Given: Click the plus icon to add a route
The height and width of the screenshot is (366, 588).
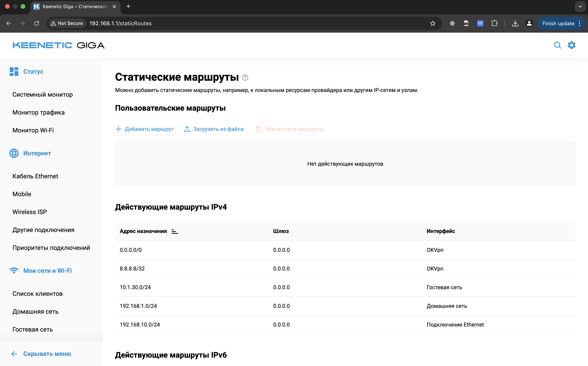Looking at the screenshot, I should [118, 129].
